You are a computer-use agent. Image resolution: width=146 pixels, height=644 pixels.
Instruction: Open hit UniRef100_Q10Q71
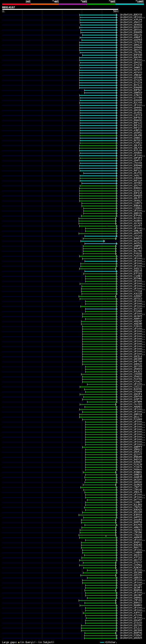tap(131, 191)
